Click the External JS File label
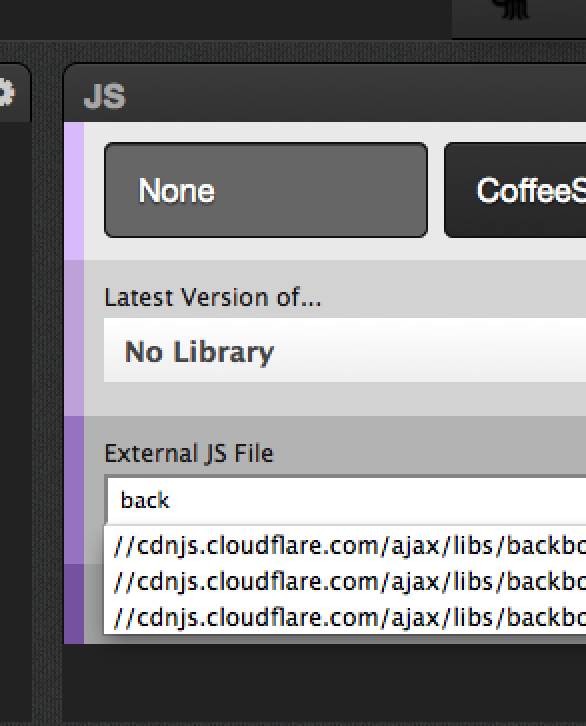Screen dimensions: 586x726 click(189, 453)
